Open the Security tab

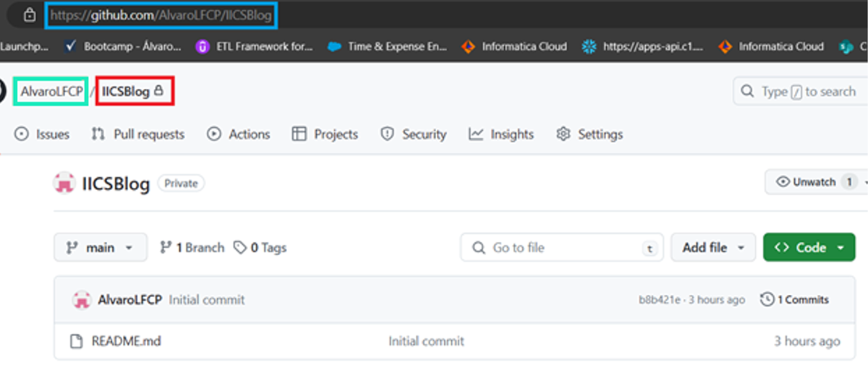pyautogui.click(x=413, y=134)
